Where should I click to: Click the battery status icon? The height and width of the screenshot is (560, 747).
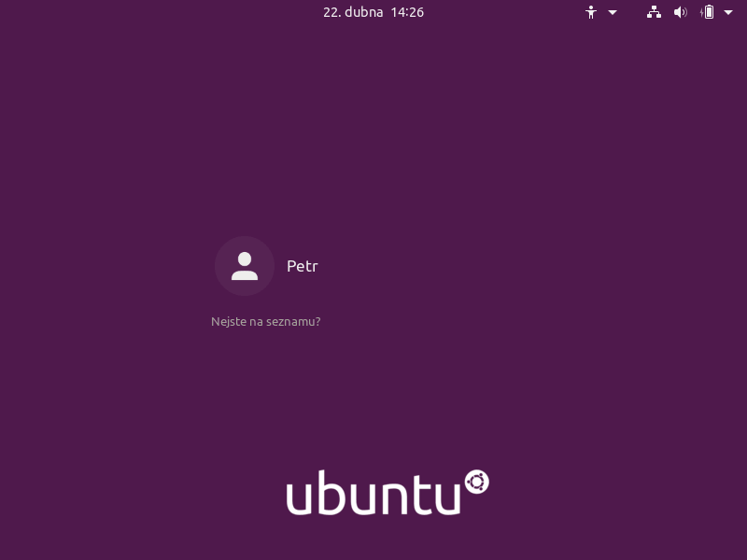tap(708, 12)
